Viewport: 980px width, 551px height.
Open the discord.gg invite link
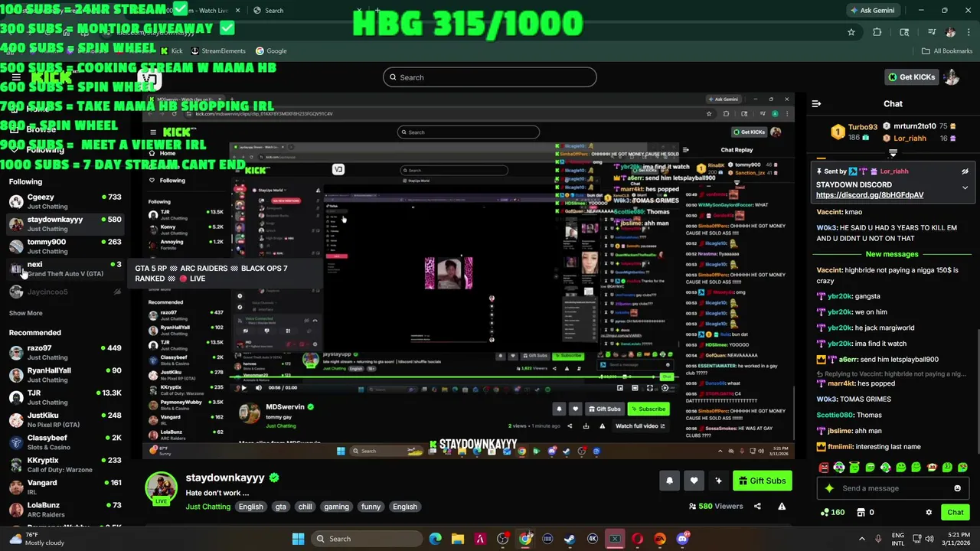click(870, 195)
